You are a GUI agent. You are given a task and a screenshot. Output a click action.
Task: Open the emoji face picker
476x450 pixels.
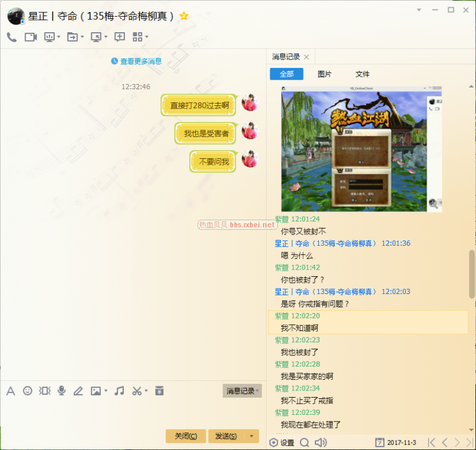(27, 391)
